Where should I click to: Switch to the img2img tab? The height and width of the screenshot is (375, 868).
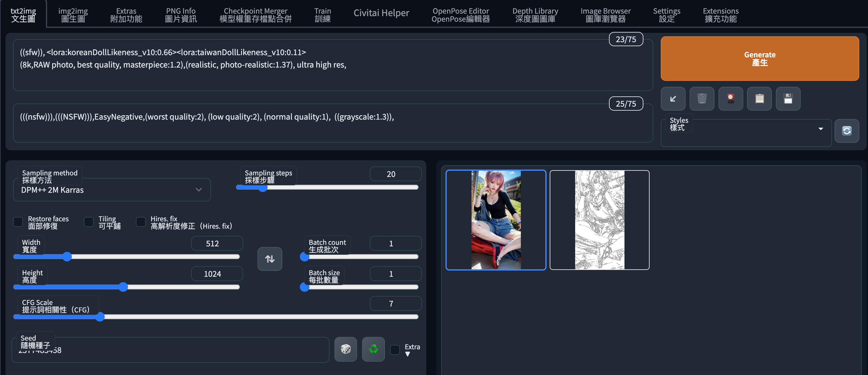point(73,15)
